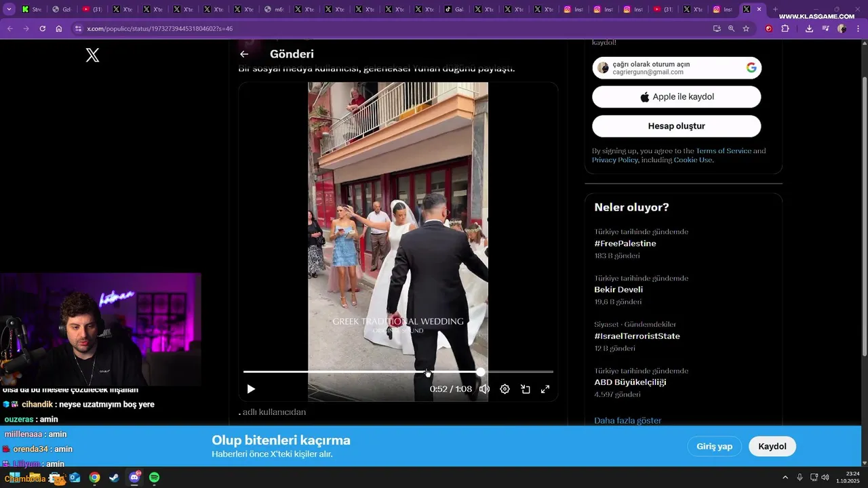Play the Greek wedding video
The image size is (868, 488).
click(x=251, y=389)
